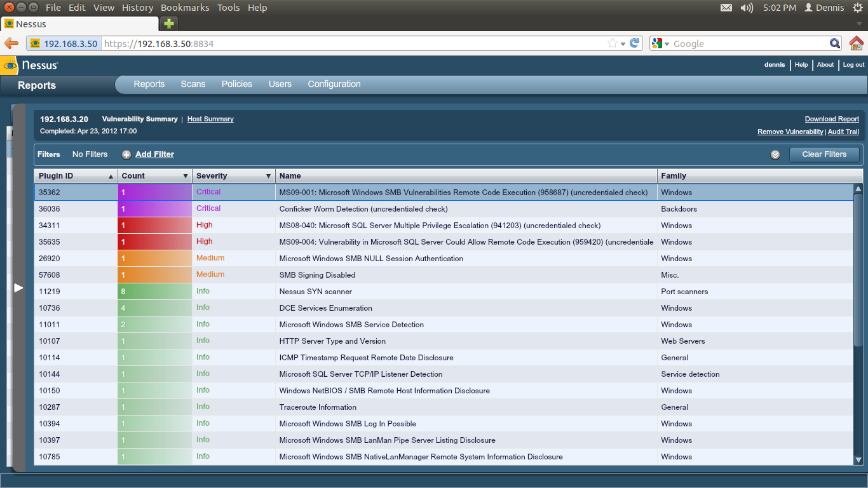Image resolution: width=868 pixels, height=488 pixels.
Task: Open the mail indicator in the top panel
Action: pos(726,8)
